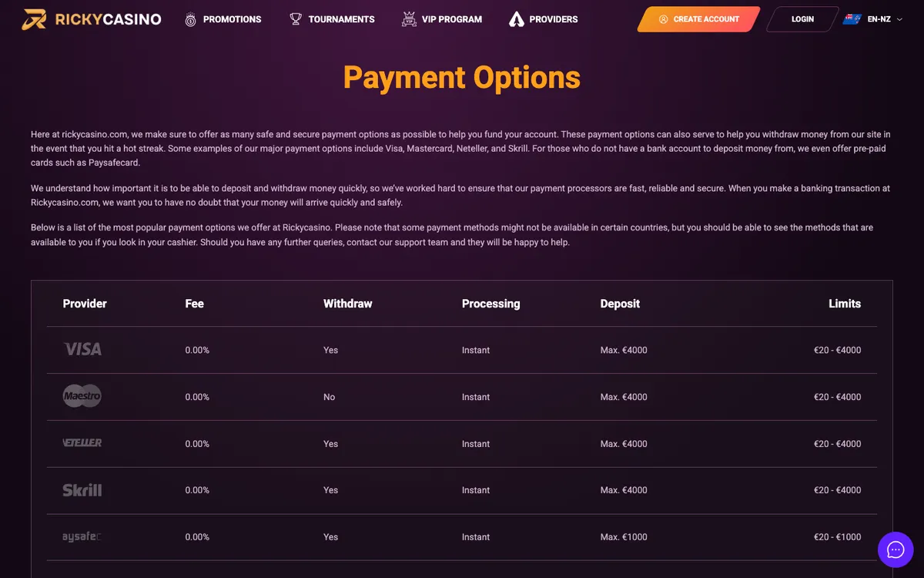Click the Deposit column header
This screenshot has width=924, height=578.
(620, 304)
